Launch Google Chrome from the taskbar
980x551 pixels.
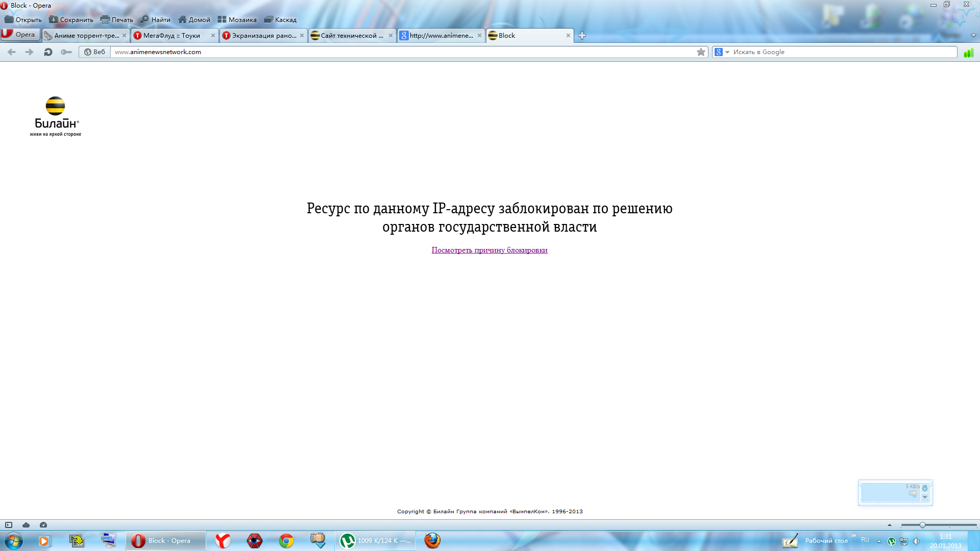pyautogui.click(x=286, y=541)
